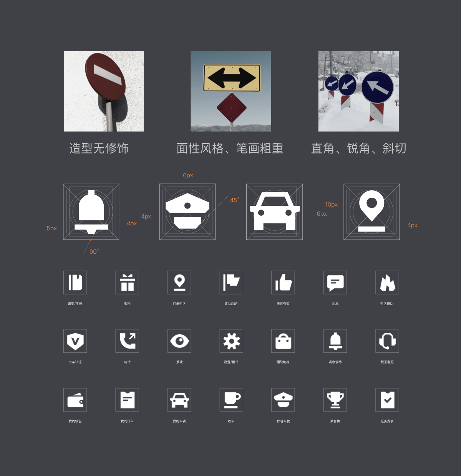Tap the small 紧急求助 bell icon
The height and width of the screenshot is (476, 461).
click(x=335, y=341)
